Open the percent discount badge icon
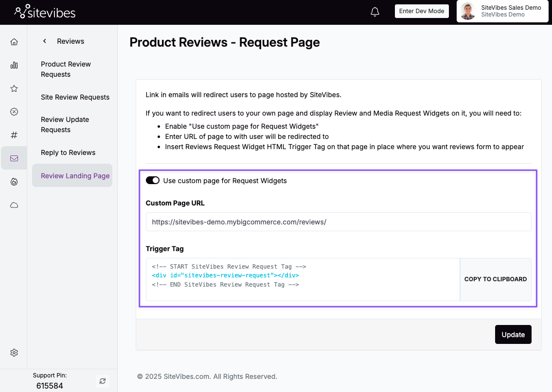Image resolution: width=552 pixels, height=392 pixels. pyautogui.click(x=14, y=112)
